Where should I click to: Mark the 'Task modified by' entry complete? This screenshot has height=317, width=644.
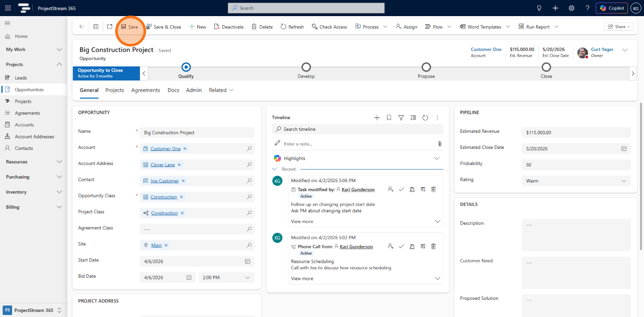401,189
